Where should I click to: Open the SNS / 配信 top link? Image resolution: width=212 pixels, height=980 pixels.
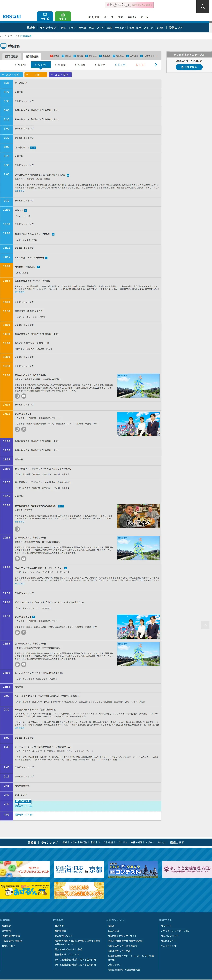94,17
